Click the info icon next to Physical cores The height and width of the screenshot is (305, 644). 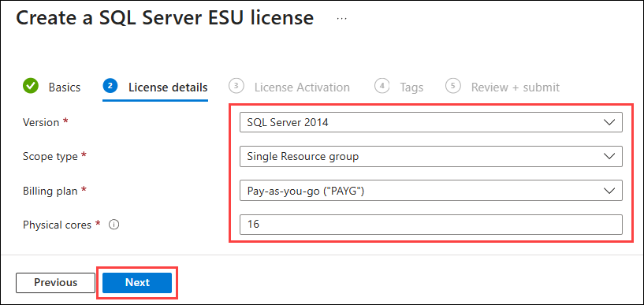pos(114,225)
